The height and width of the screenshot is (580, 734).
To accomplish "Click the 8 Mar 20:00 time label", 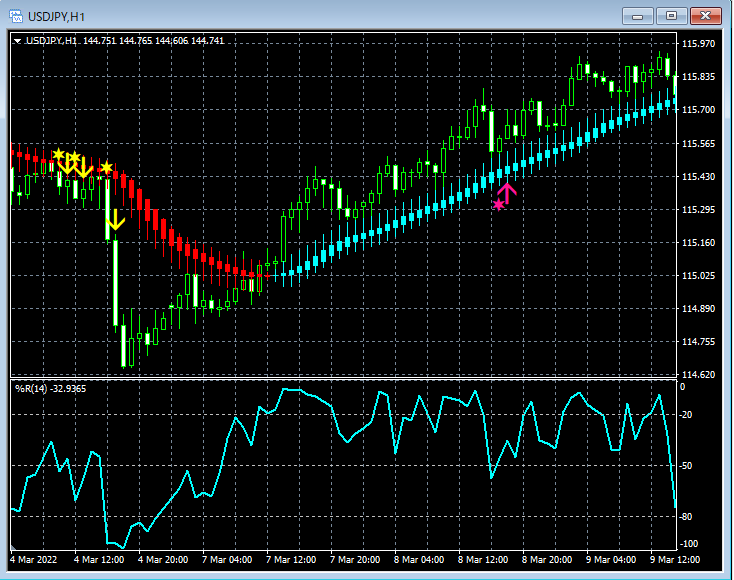I will 547,560.
